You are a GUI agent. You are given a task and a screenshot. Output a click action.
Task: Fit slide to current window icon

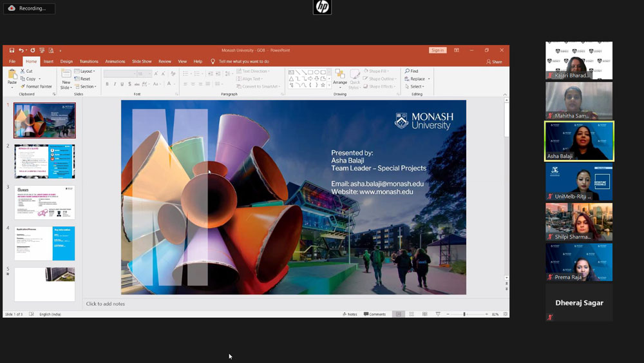(505, 314)
